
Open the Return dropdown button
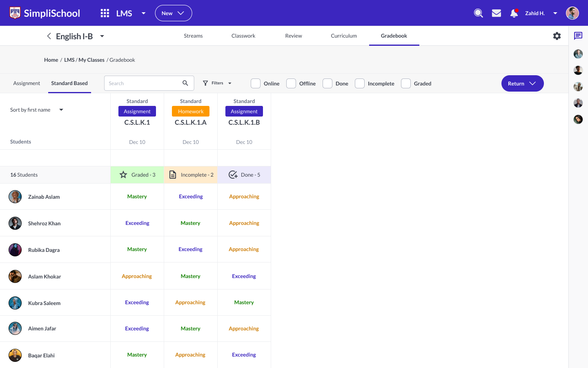click(523, 83)
